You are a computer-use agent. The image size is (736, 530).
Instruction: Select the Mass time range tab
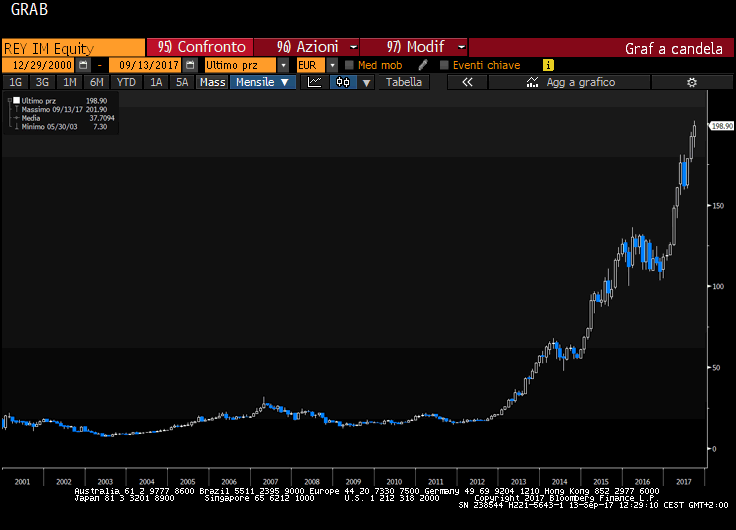pyautogui.click(x=213, y=82)
